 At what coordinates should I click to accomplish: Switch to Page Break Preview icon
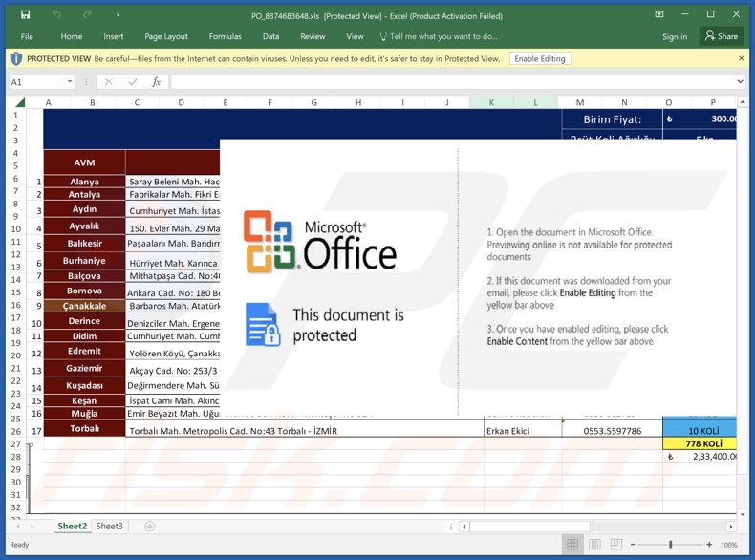pyautogui.click(x=616, y=545)
